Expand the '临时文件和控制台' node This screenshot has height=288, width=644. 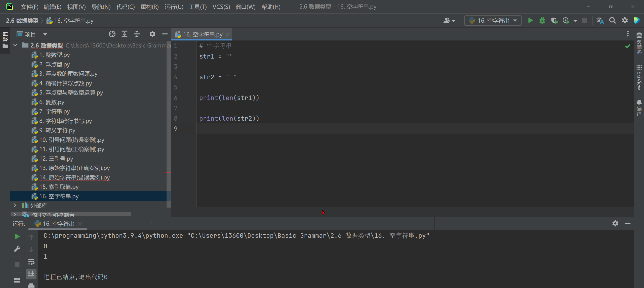coord(15,214)
